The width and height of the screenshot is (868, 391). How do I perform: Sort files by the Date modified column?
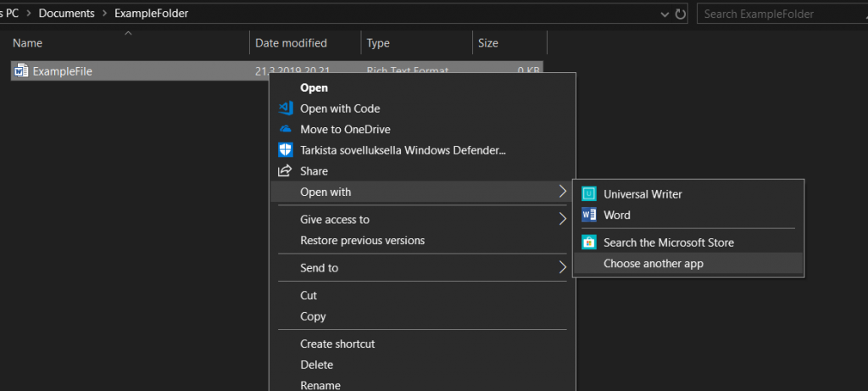(291, 43)
